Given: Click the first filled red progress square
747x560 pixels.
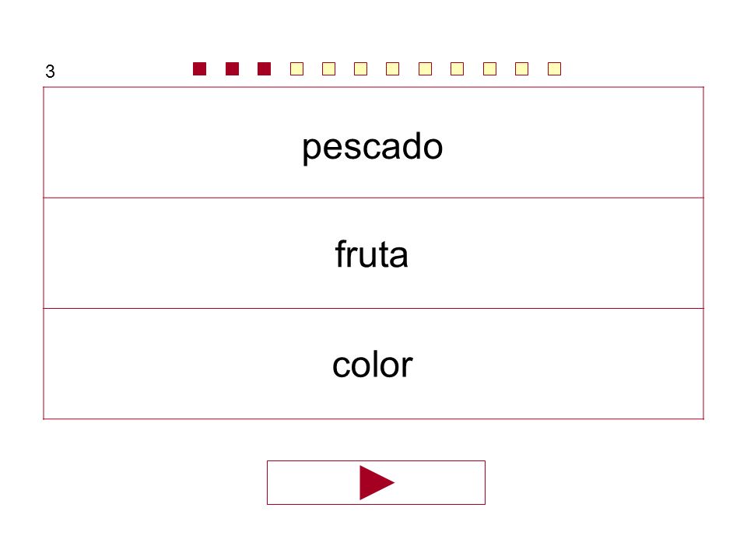Looking at the screenshot, I should coord(200,69).
